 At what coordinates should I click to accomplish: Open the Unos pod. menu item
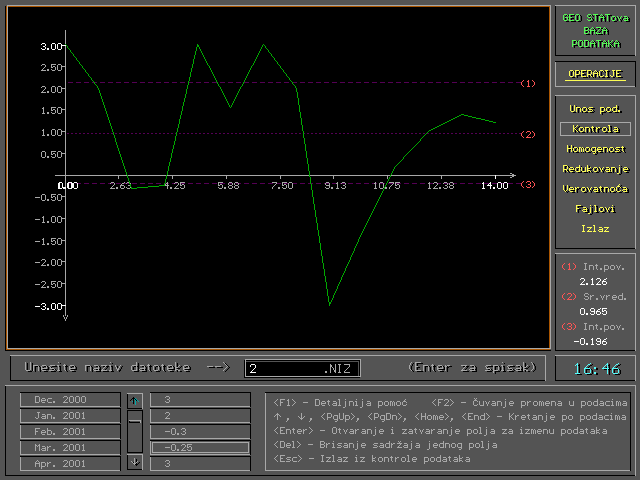[595, 108]
